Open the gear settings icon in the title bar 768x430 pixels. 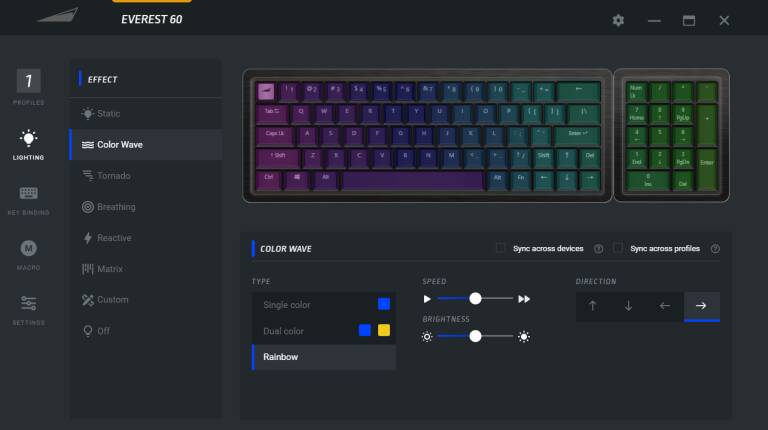point(618,21)
